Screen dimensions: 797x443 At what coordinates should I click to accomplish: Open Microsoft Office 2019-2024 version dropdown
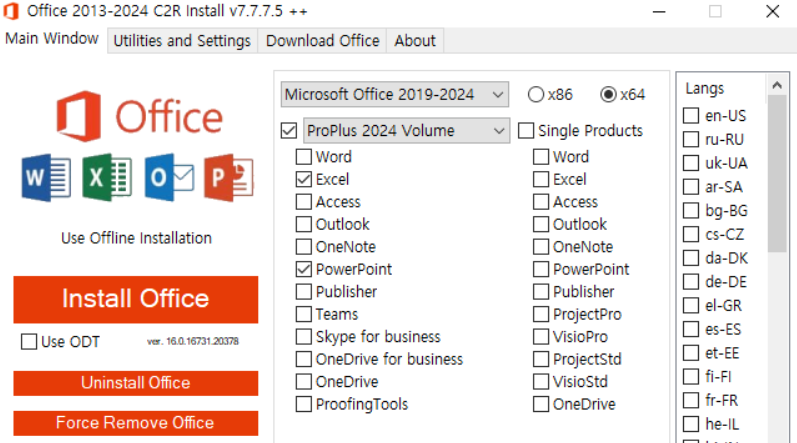tap(394, 94)
